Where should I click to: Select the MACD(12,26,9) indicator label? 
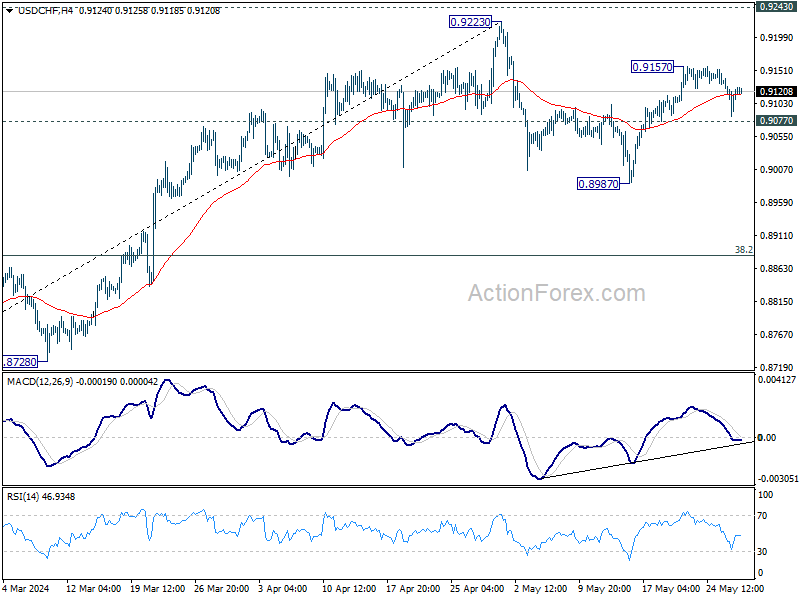point(40,382)
